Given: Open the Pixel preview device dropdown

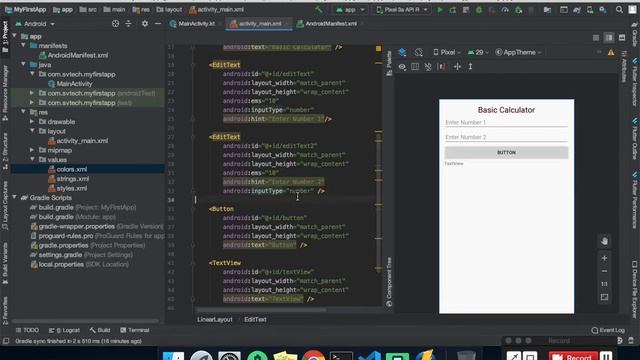Looking at the screenshot, I should [447, 52].
